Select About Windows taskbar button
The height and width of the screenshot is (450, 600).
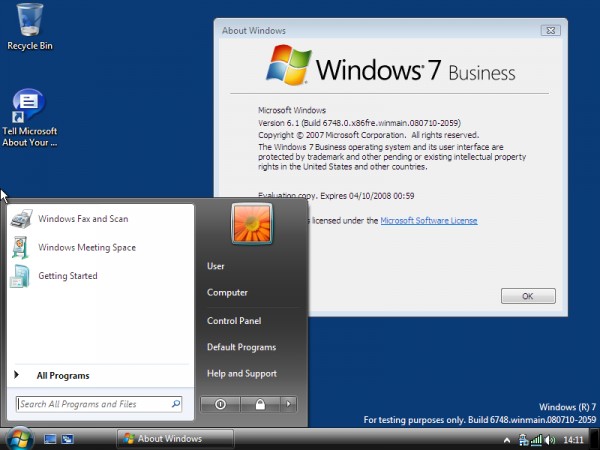coord(175,439)
